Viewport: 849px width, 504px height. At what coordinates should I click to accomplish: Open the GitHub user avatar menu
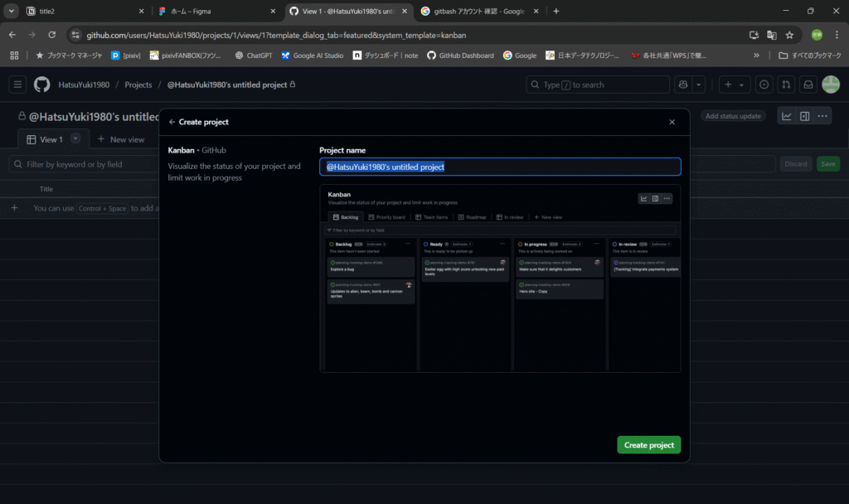click(831, 85)
